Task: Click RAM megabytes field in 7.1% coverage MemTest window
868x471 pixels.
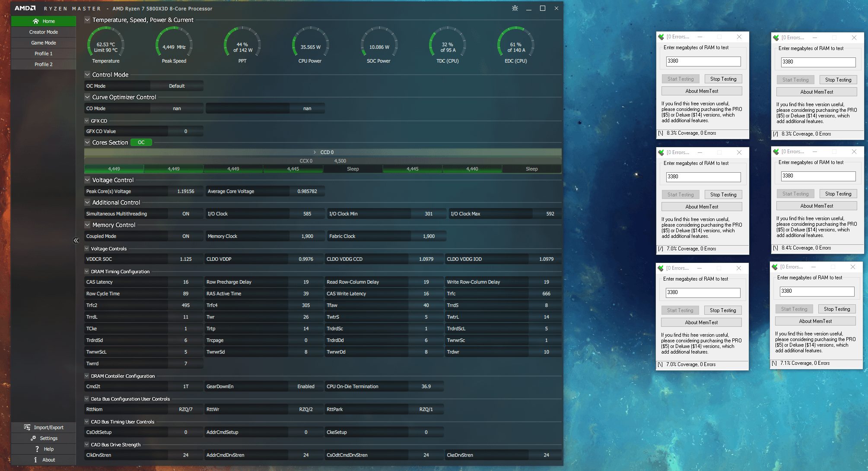Action: (817, 291)
